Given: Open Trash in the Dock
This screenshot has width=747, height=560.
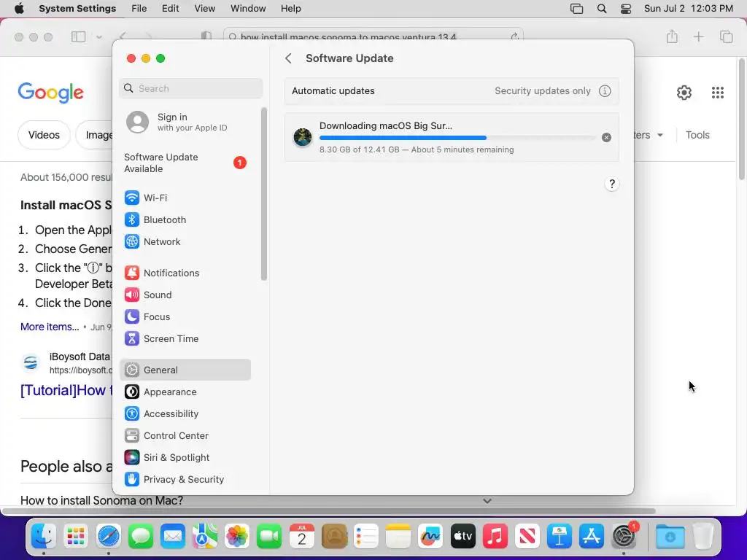Looking at the screenshot, I should 703,537.
